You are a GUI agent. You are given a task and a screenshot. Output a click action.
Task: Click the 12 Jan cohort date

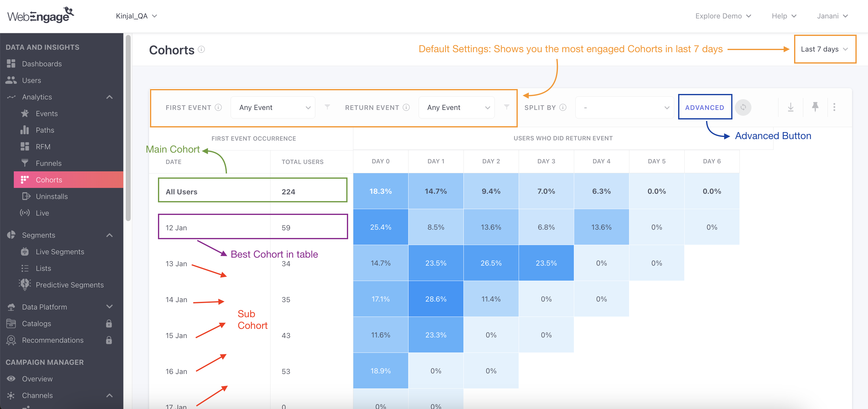[x=176, y=228]
